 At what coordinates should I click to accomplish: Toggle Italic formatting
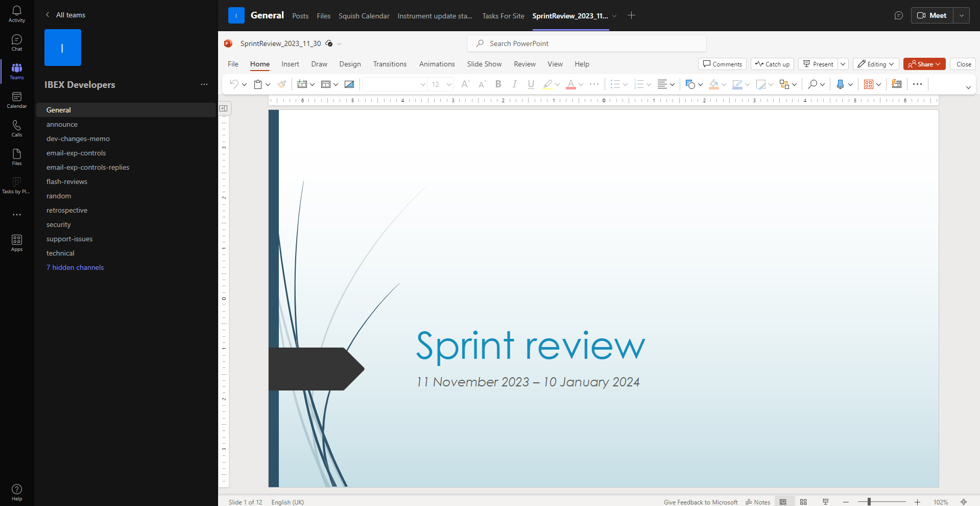pyautogui.click(x=514, y=84)
